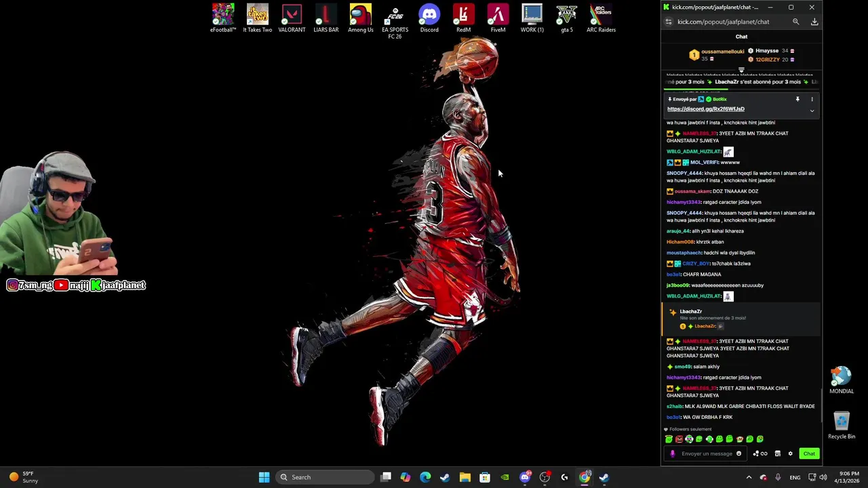Image resolution: width=868 pixels, height=488 pixels.
Task: Open the chat shop storefront icon
Action: coord(778,453)
